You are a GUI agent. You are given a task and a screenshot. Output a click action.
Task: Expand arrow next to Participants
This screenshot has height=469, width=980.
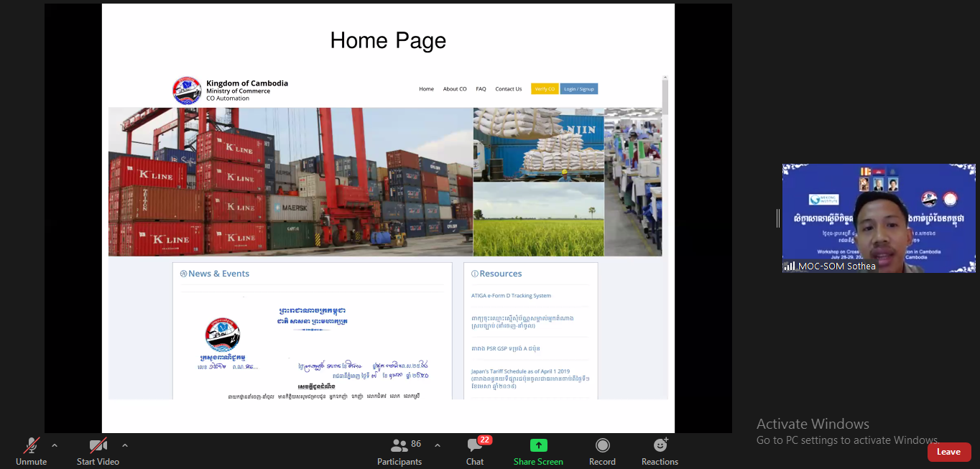coord(438,445)
